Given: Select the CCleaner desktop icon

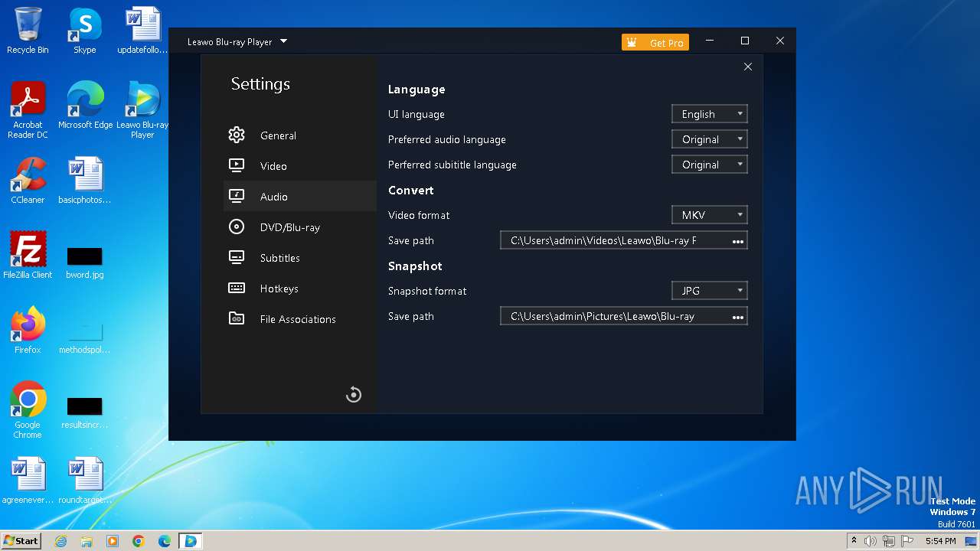Looking at the screenshot, I should (x=28, y=181).
